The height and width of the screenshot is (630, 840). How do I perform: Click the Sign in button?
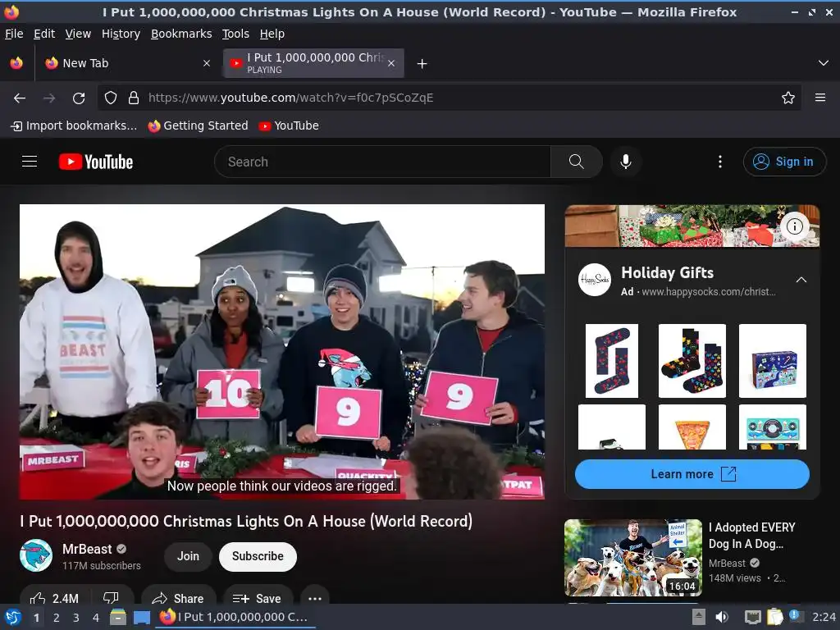tap(784, 162)
